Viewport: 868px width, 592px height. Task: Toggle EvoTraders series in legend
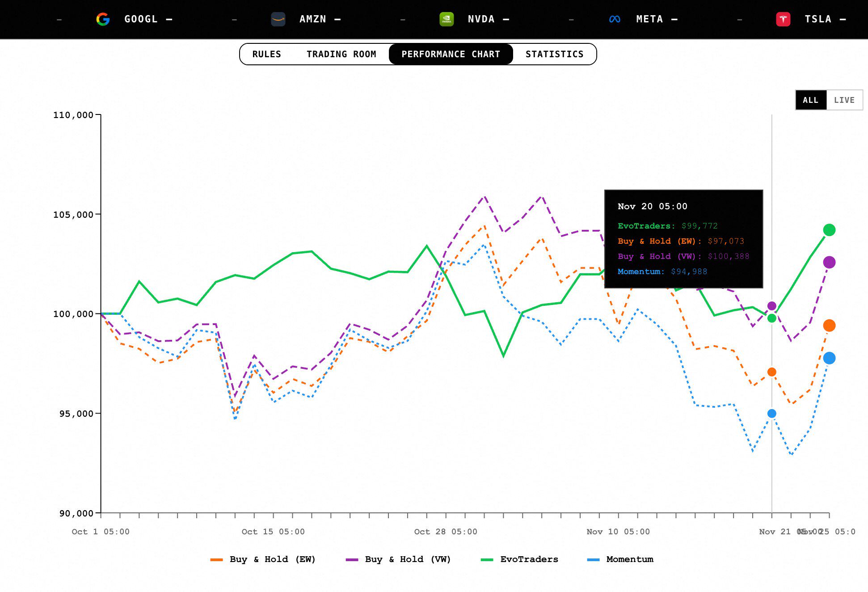529,559
